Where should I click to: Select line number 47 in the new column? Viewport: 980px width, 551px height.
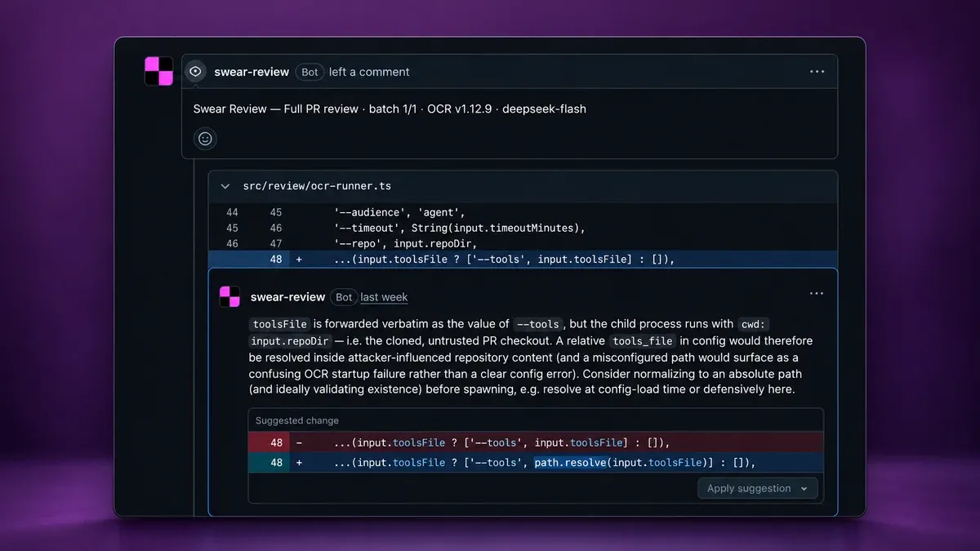click(276, 243)
